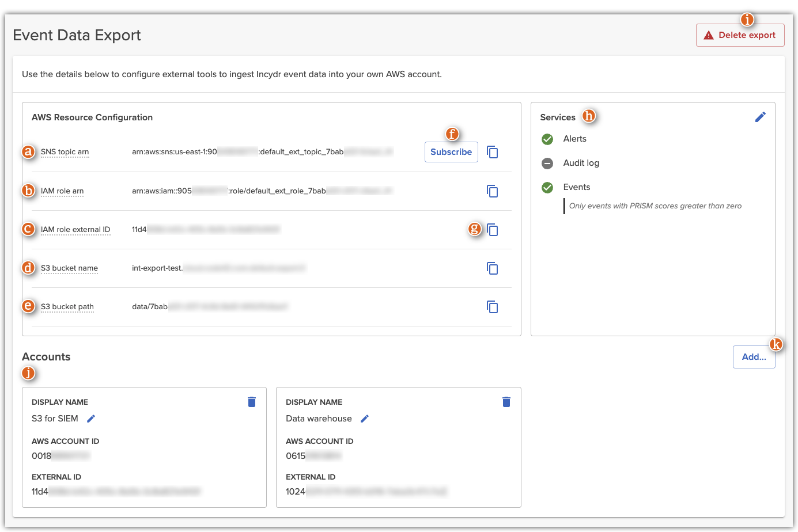Screen dimensions: 798x532
Task: Delete the S3 for SIEM account
Action: click(252, 401)
